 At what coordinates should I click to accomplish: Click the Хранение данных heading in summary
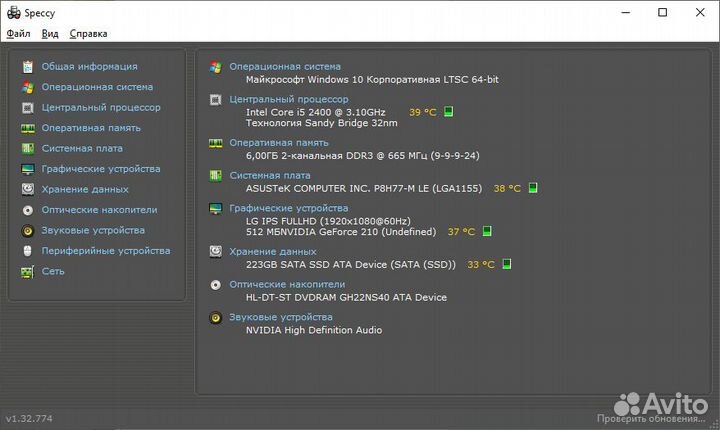(x=273, y=252)
